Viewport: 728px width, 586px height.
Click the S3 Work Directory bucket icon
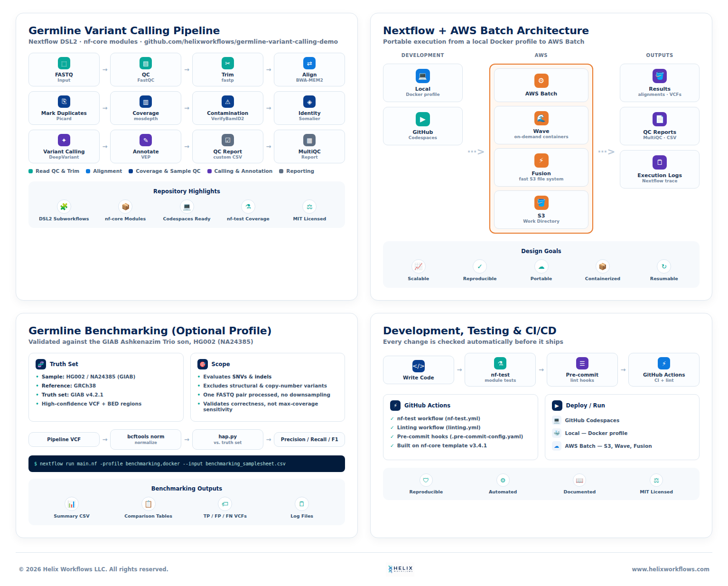coord(541,203)
